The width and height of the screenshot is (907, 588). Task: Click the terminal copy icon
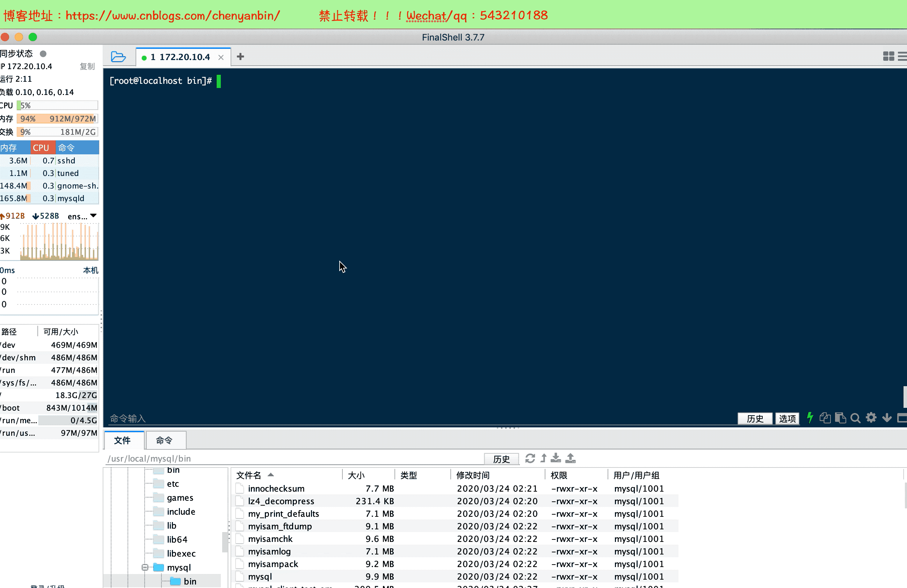tap(825, 418)
